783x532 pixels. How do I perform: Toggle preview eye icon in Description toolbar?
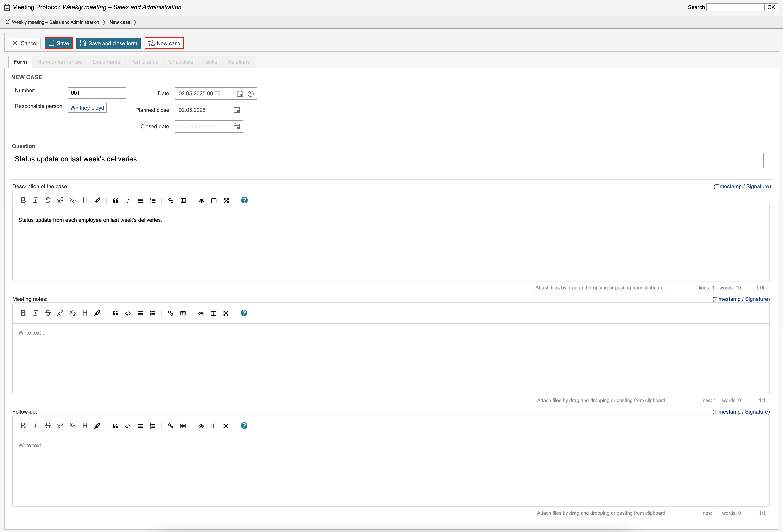(202, 201)
